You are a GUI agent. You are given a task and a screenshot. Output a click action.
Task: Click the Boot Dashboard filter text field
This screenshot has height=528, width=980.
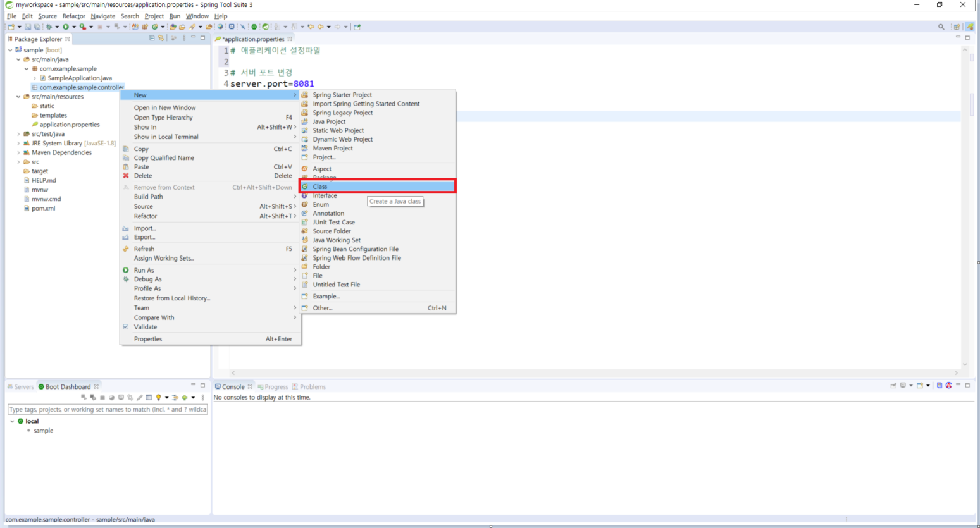coord(108,409)
